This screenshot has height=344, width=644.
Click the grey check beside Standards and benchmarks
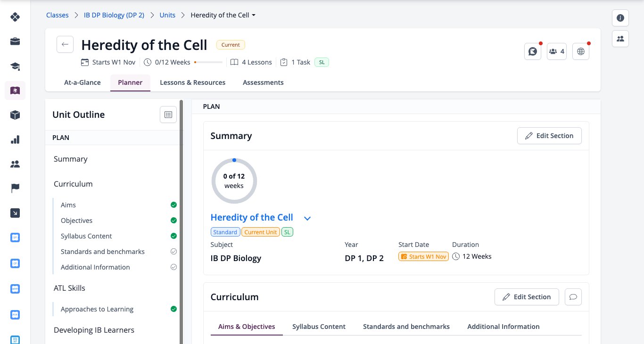(x=173, y=252)
